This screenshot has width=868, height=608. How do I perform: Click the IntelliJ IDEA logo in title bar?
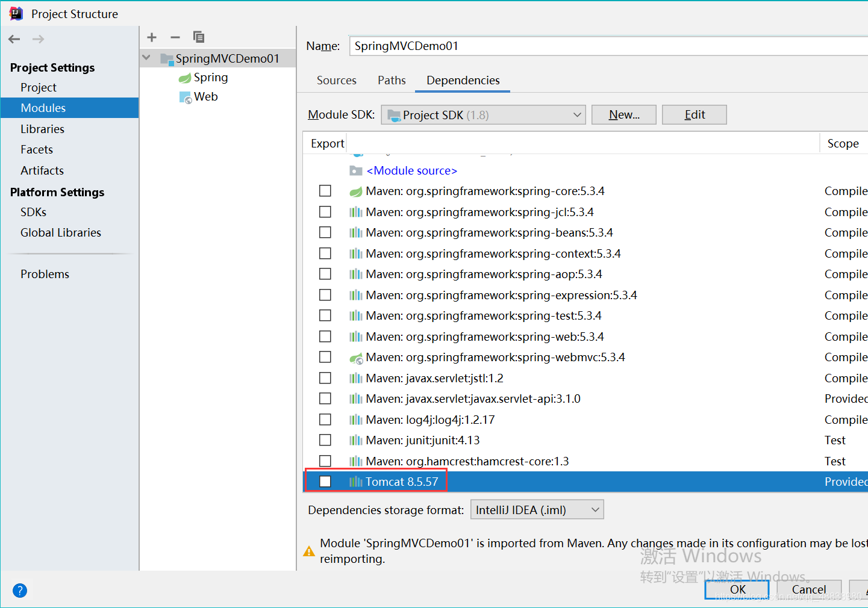click(16, 13)
